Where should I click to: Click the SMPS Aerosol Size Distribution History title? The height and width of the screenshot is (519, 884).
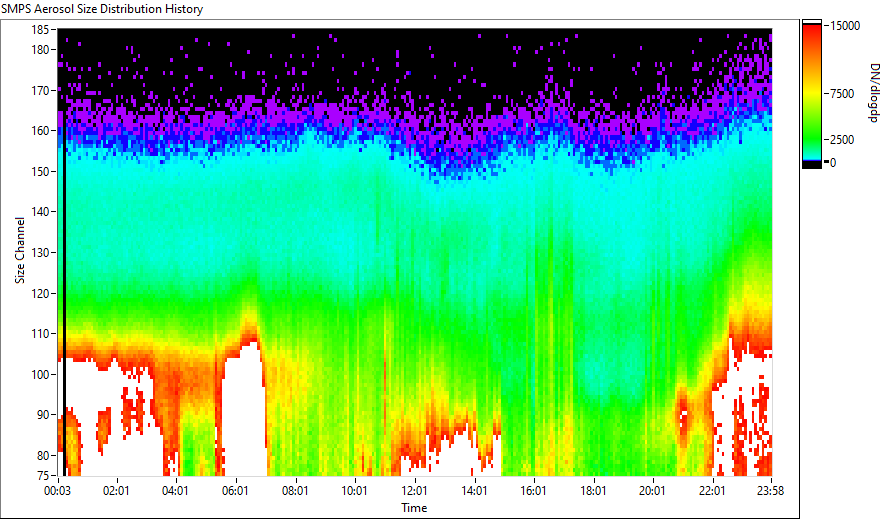[102, 9]
